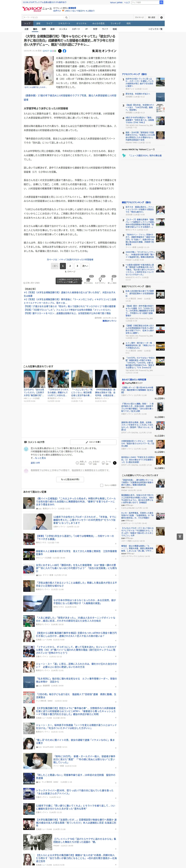
Task: Click the scroll-to-top arrow button
Action: 180,536
